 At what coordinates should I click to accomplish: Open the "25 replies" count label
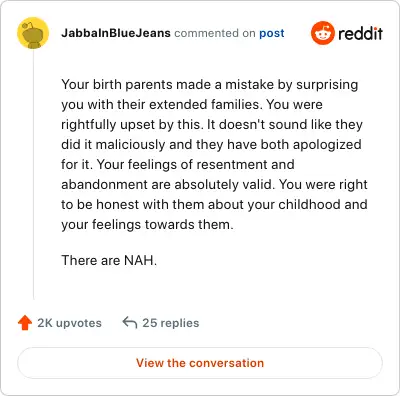[171, 323]
